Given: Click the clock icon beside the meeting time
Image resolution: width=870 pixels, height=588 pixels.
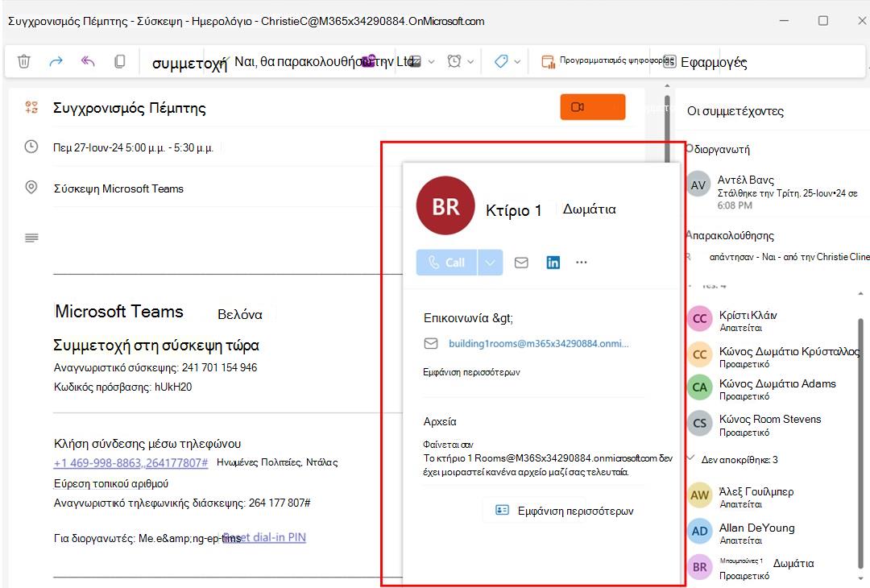Looking at the screenshot, I should point(31,147).
